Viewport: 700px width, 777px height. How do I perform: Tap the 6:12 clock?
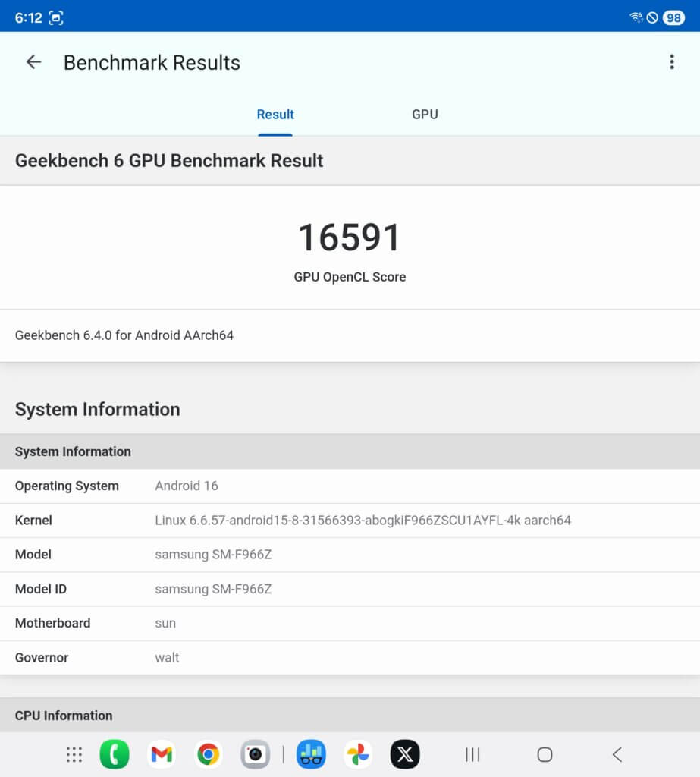point(28,18)
